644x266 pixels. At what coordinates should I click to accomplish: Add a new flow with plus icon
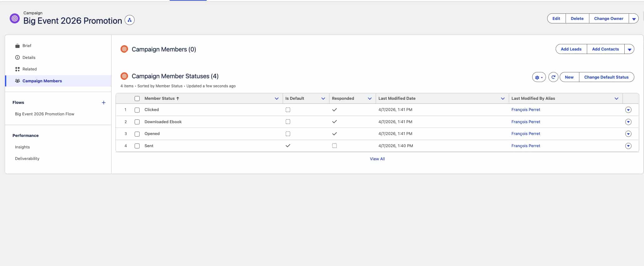(104, 103)
